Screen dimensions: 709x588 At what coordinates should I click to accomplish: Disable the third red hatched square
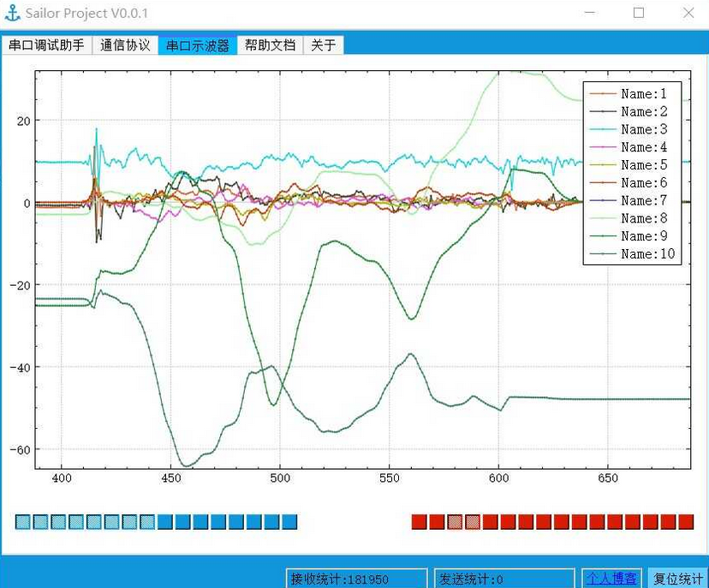point(455,522)
